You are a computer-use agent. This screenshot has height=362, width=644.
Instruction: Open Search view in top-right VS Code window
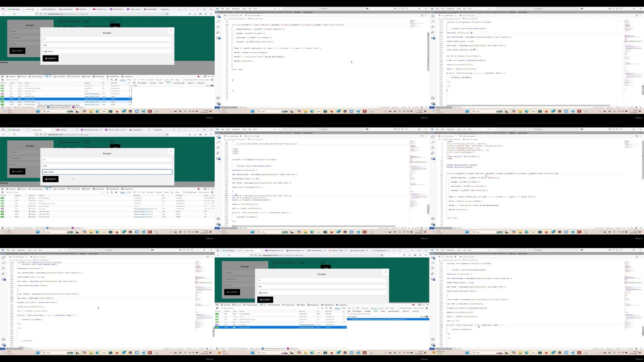pyautogui.click(x=433, y=21)
